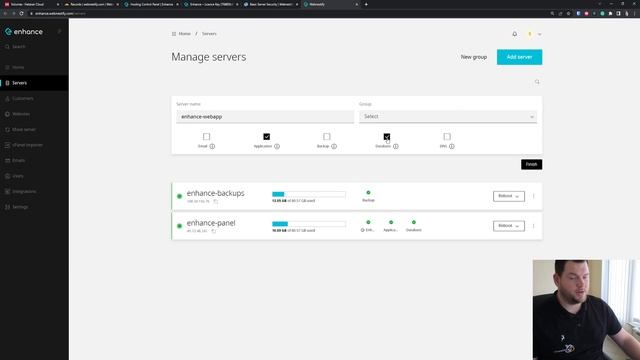Open enhance-backups more options menu
This screenshot has height=360, width=640.
tap(533, 196)
